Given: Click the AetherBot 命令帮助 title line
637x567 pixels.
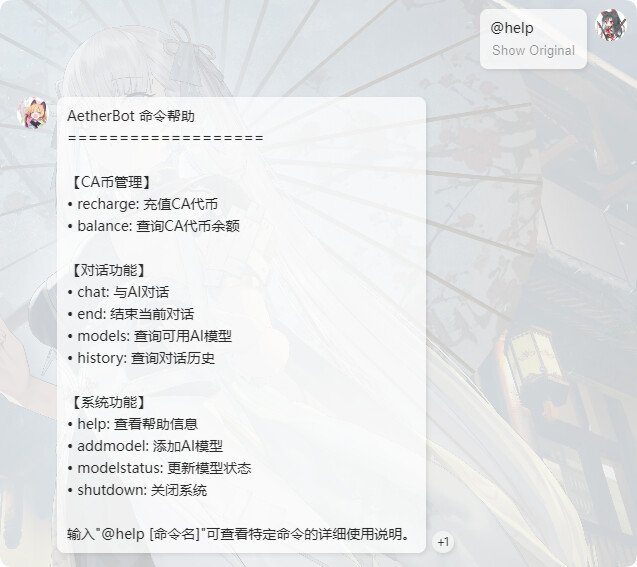Looking at the screenshot, I should coord(131,116).
